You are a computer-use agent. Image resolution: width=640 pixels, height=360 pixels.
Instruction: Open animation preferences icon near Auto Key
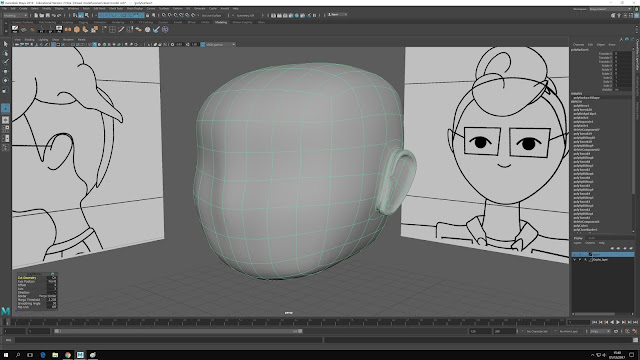coord(635,331)
